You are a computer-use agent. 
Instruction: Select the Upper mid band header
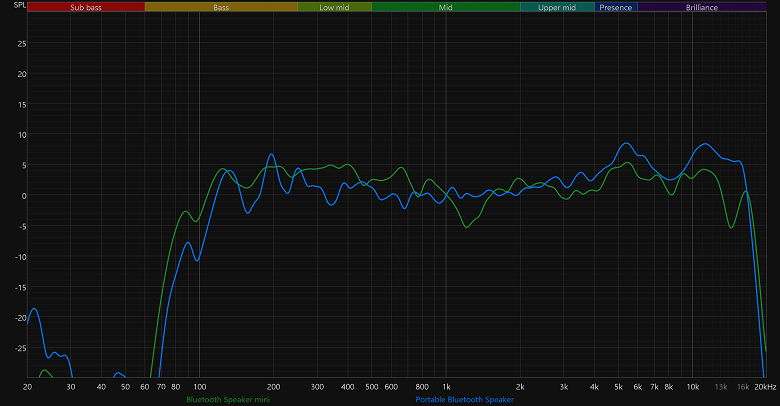pos(557,7)
